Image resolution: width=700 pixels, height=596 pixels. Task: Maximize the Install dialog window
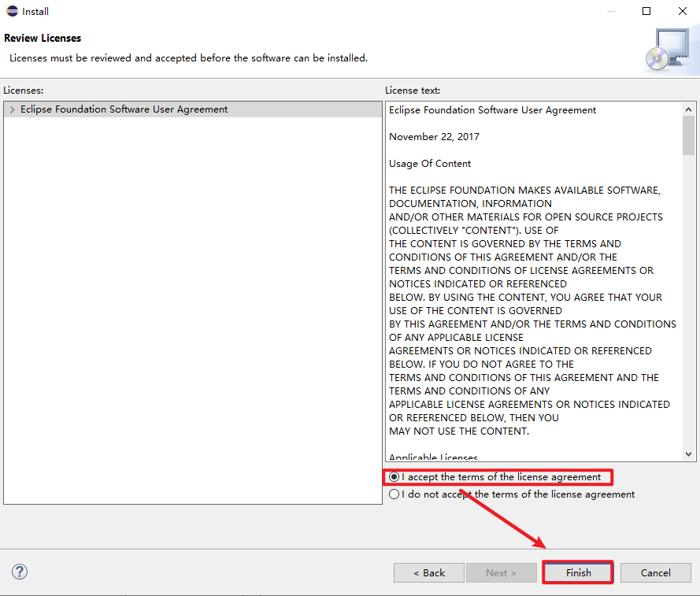646,11
